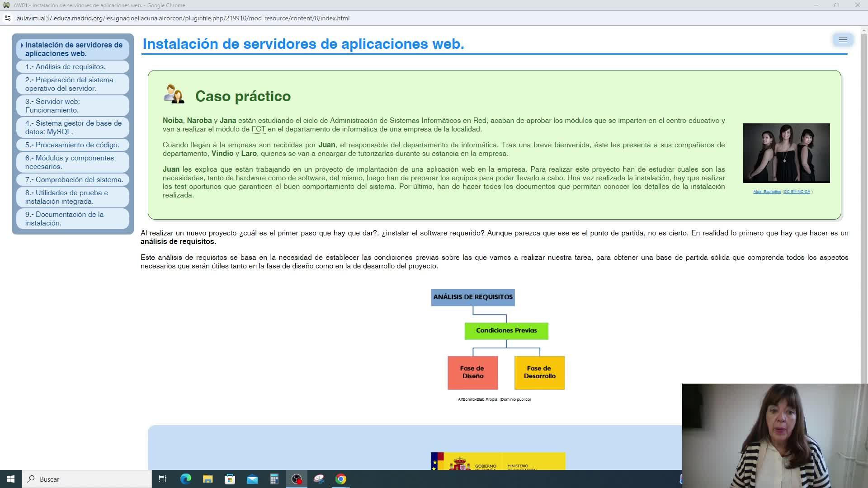Switch to OBS Studio recording icon
Viewport: 868px width, 488px height.
297,479
